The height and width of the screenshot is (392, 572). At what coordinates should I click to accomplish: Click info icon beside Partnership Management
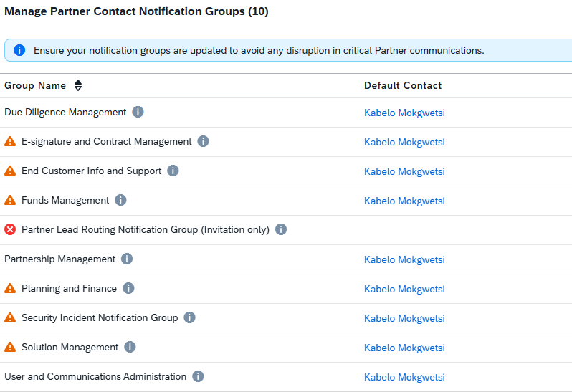[x=127, y=259]
